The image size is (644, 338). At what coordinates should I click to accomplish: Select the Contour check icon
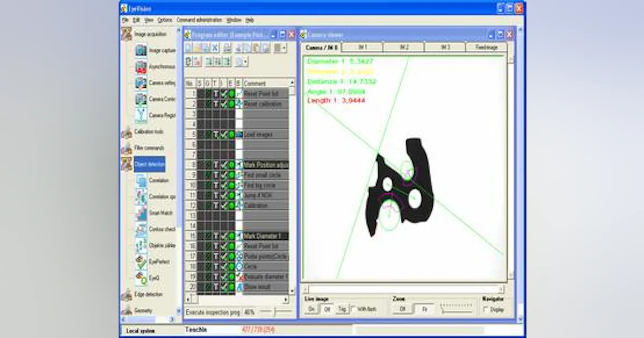(141, 230)
